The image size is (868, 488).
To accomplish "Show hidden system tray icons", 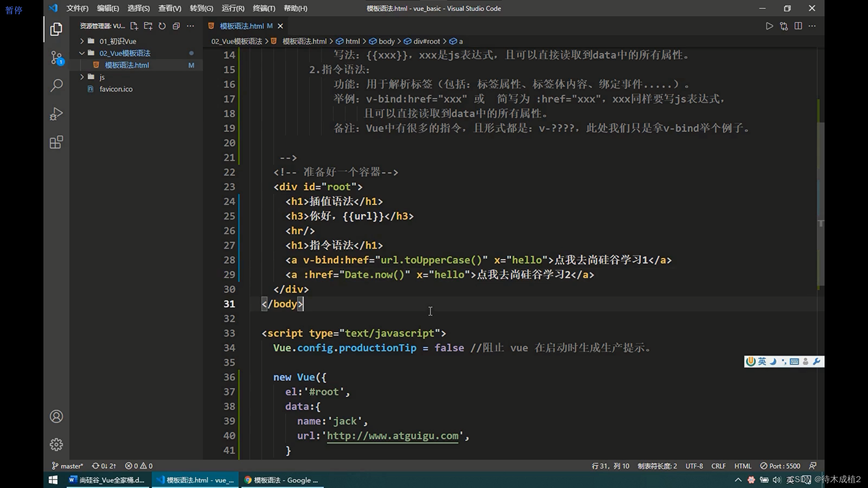I will pos(738,480).
